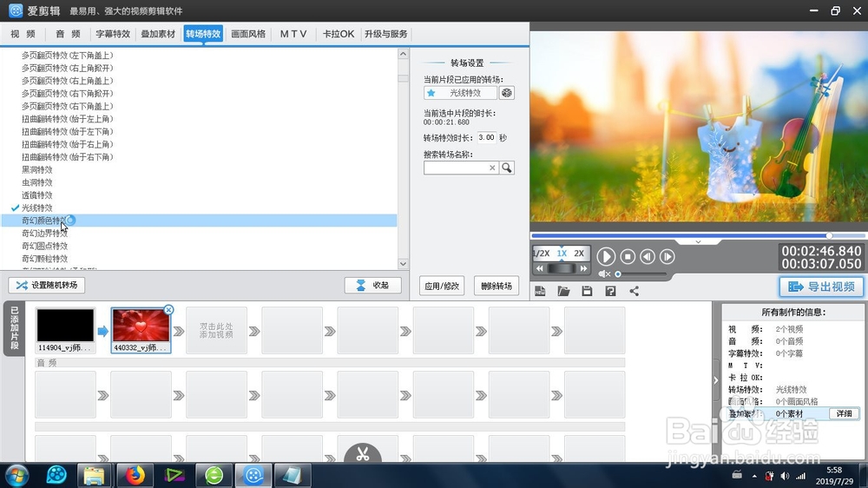
Task: Click the 详细 details button
Action: (844, 413)
